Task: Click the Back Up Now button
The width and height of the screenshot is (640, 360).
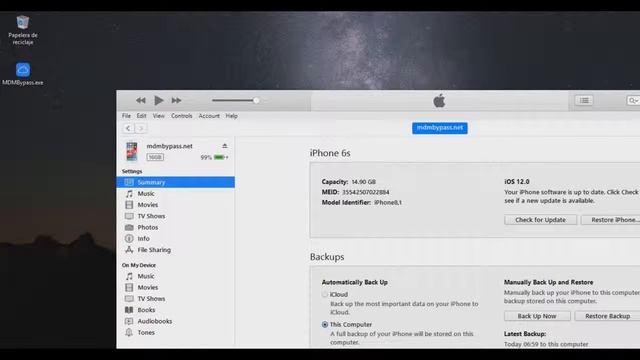Action: coord(537,316)
